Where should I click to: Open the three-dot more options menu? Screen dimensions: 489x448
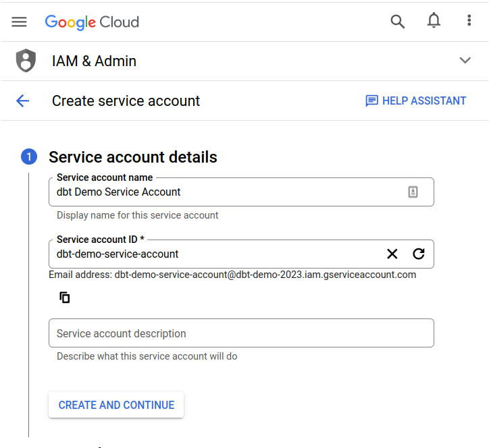[x=469, y=21]
